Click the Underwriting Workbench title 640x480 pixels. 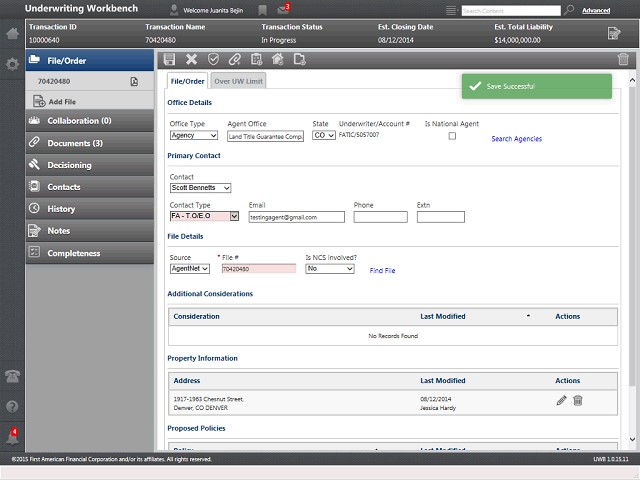81,9
